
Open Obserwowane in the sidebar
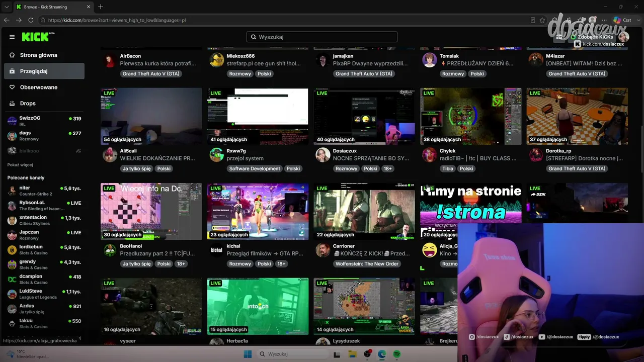44,87
